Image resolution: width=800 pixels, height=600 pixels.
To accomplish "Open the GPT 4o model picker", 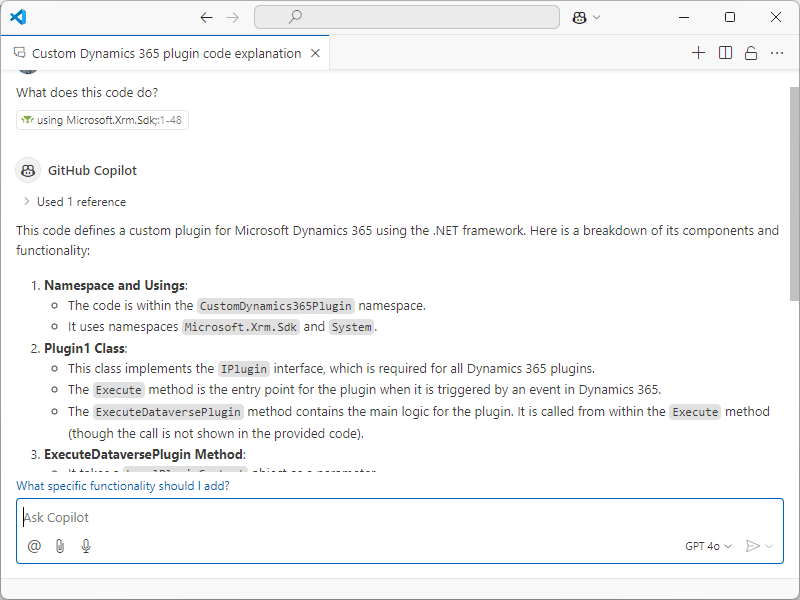I will tap(708, 545).
